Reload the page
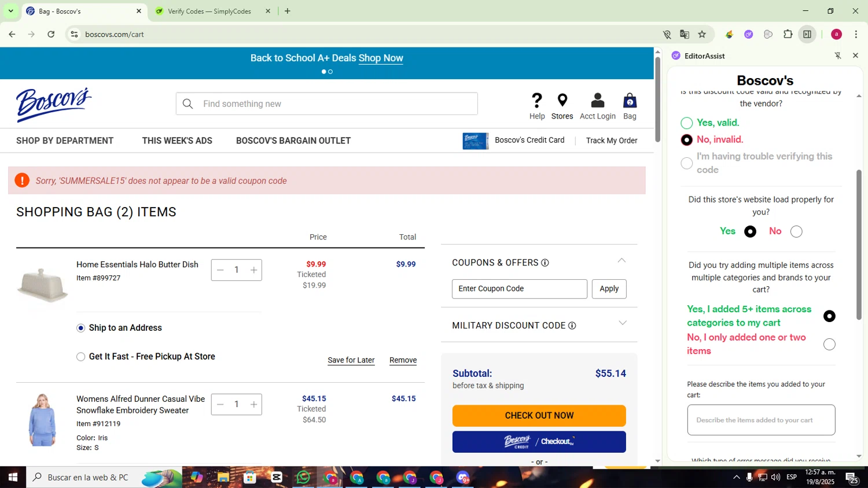Viewport: 868px width, 488px height. coord(51,34)
